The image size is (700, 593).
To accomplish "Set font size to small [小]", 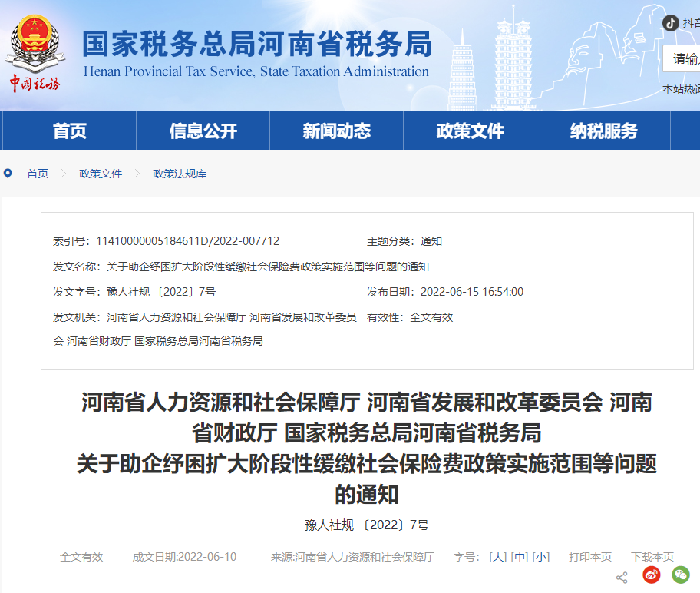I will pyautogui.click(x=541, y=557).
